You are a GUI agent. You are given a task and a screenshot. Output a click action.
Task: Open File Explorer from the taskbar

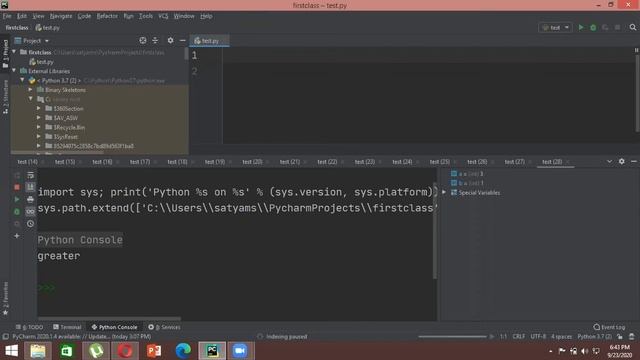pos(38,351)
